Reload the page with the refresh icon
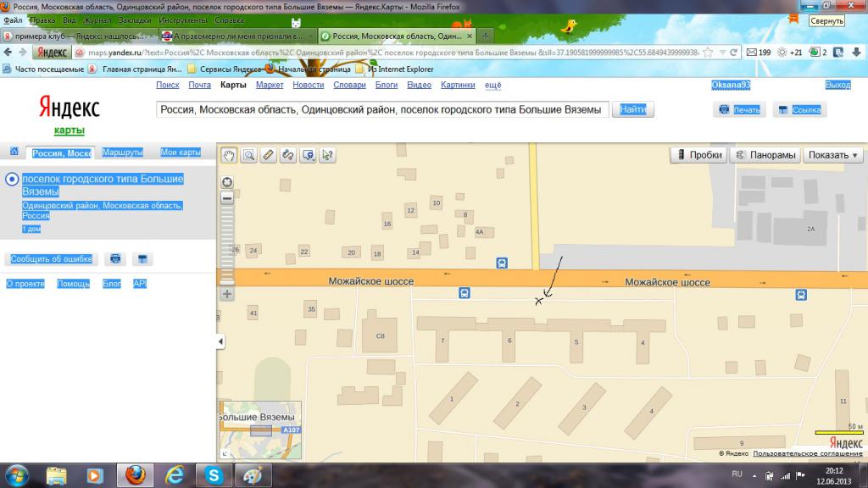Screen dimensions: 868x488 click(x=733, y=53)
